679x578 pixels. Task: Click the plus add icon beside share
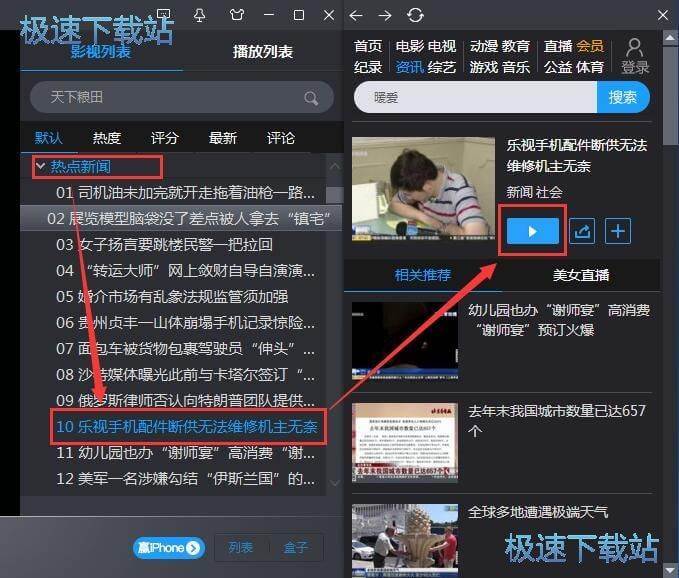[619, 231]
